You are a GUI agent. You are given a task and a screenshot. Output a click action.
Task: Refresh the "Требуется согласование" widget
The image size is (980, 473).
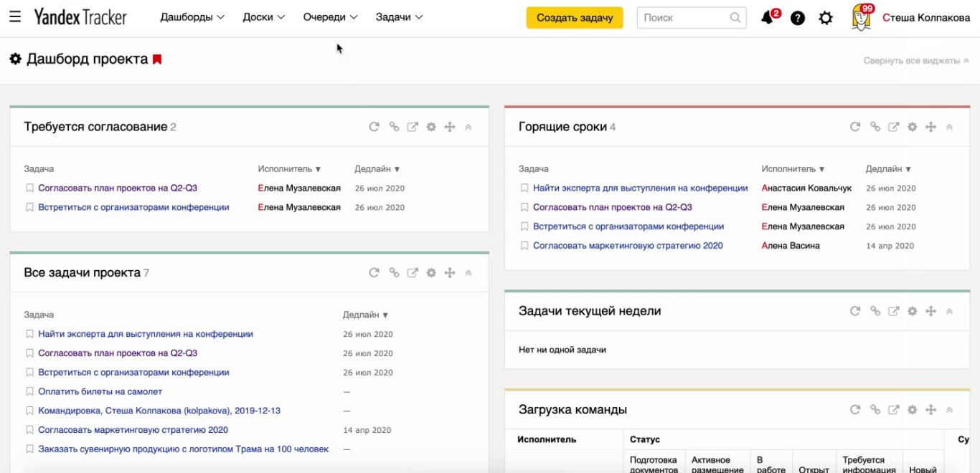pyautogui.click(x=374, y=126)
